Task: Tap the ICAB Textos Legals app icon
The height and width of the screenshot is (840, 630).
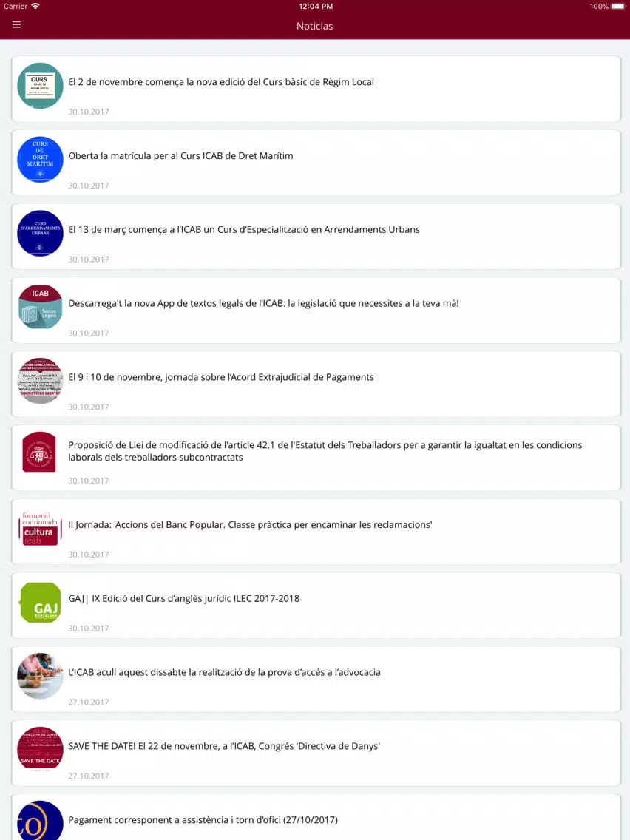Action: (x=40, y=307)
